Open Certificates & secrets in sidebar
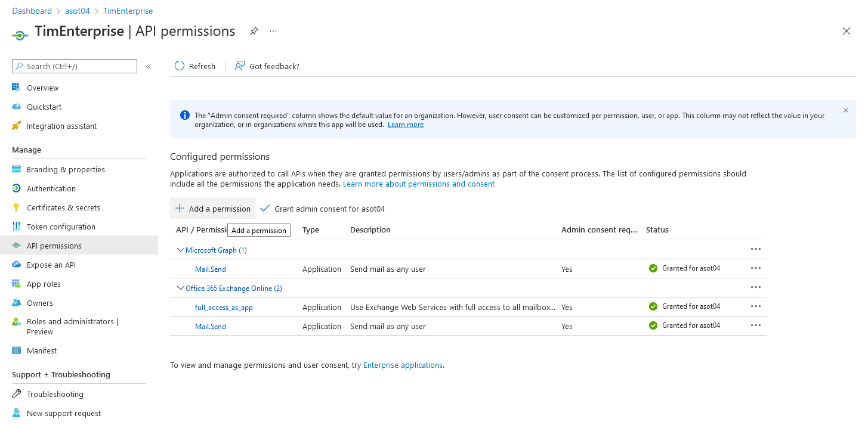Image resolution: width=868 pixels, height=425 pixels. [x=63, y=207]
